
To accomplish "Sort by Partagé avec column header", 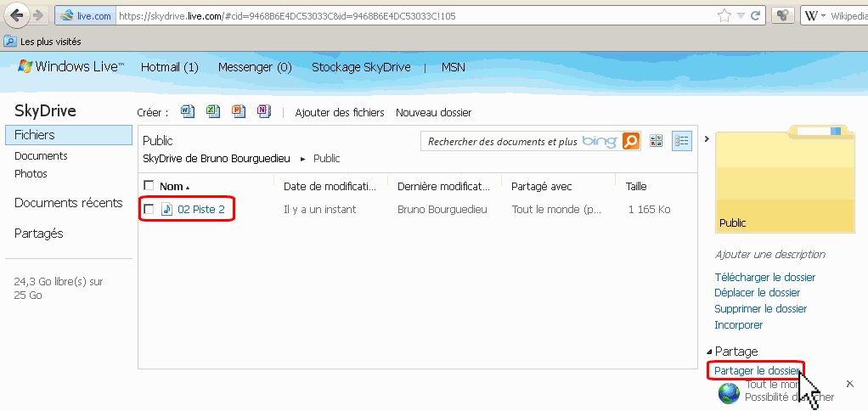I will click(x=542, y=187).
